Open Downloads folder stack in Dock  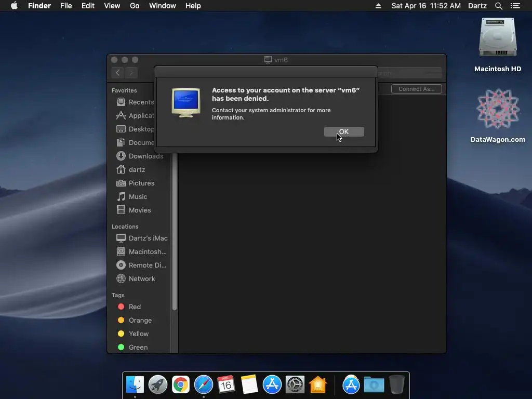pos(374,385)
